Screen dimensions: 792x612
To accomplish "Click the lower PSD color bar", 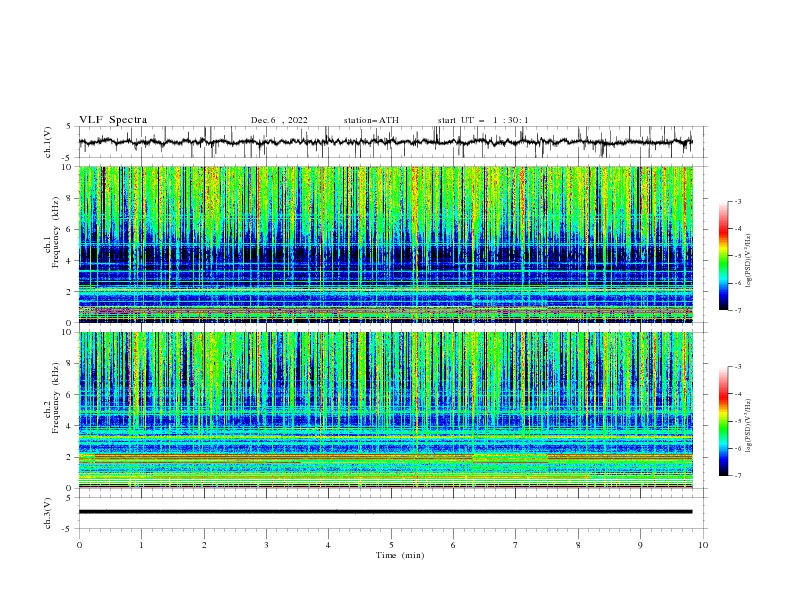I will pos(723,421).
